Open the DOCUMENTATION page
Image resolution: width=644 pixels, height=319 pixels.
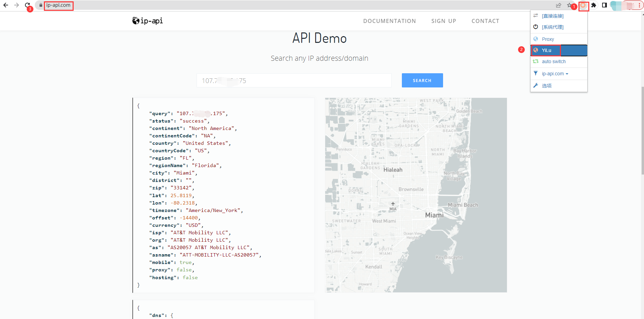(389, 21)
